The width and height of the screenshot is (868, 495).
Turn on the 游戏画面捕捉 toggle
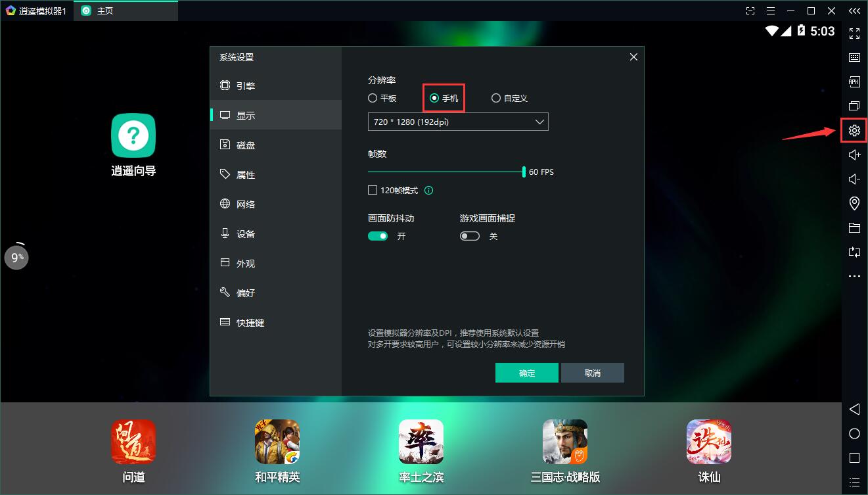(x=470, y=235)
